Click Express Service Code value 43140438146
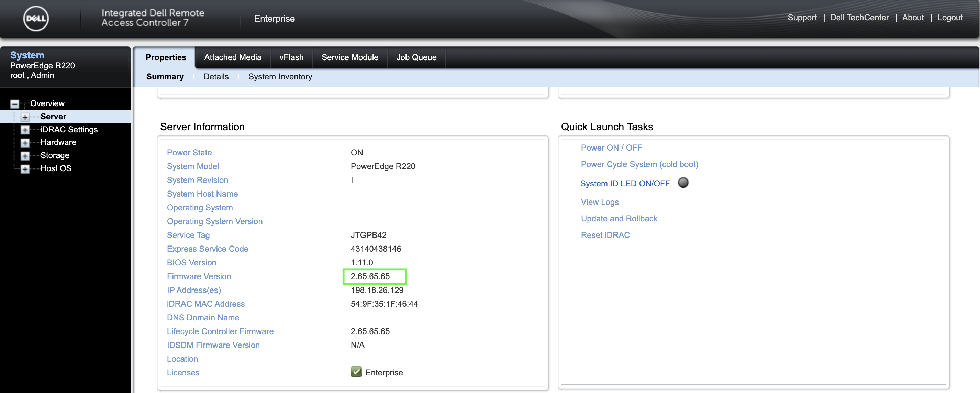980x393 pixels. (x=376, y=249)
